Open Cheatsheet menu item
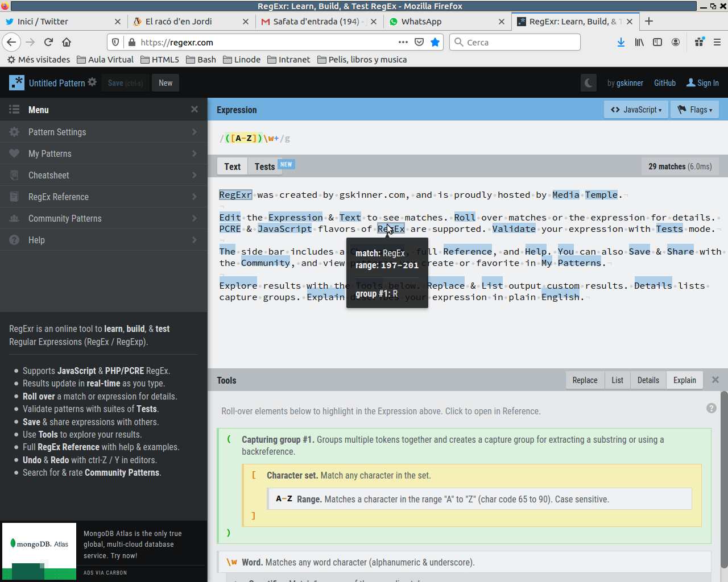 tap(104, 175)
